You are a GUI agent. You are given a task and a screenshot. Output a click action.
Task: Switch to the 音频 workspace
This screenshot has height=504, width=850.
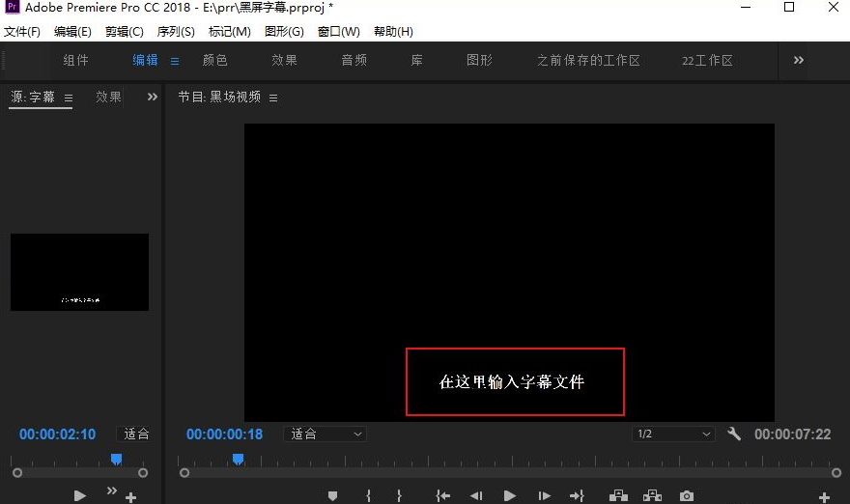354,60
